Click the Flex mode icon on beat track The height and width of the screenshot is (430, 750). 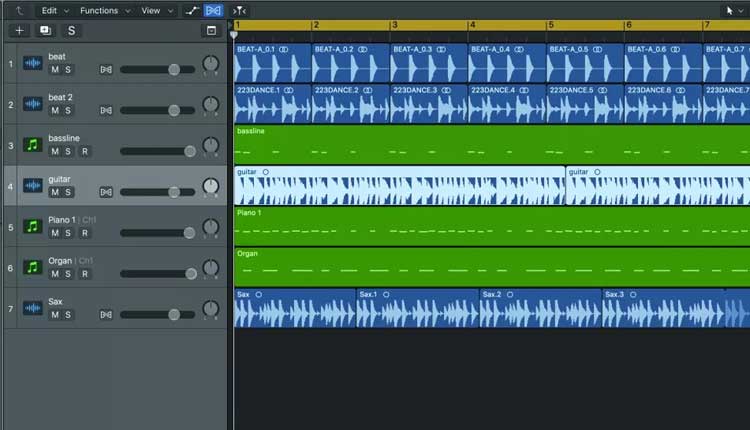coord(106,70)
